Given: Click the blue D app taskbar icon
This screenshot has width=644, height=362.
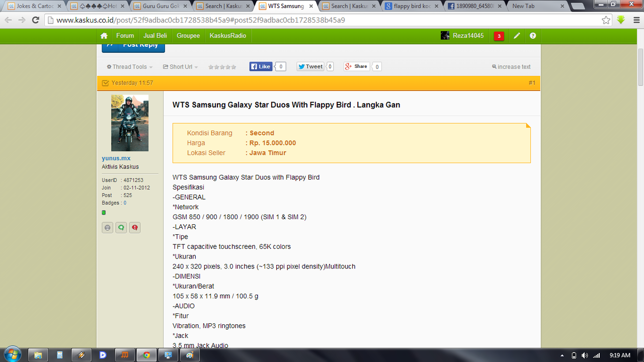Looking at the screenshot, I should click(x=103, y=355).
